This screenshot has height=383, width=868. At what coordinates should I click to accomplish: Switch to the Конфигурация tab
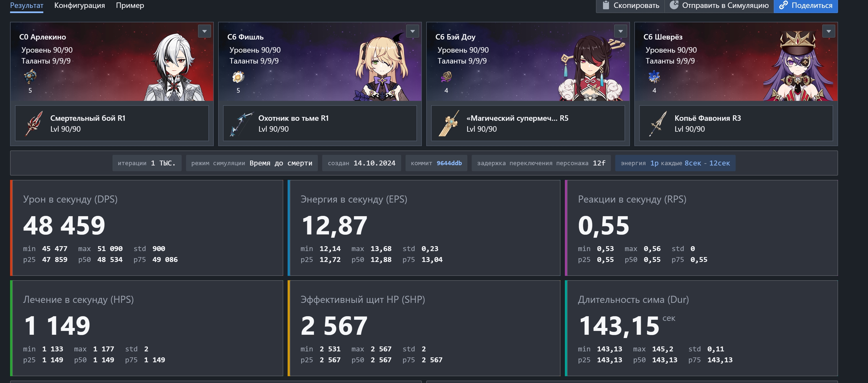tap(80, 5)
